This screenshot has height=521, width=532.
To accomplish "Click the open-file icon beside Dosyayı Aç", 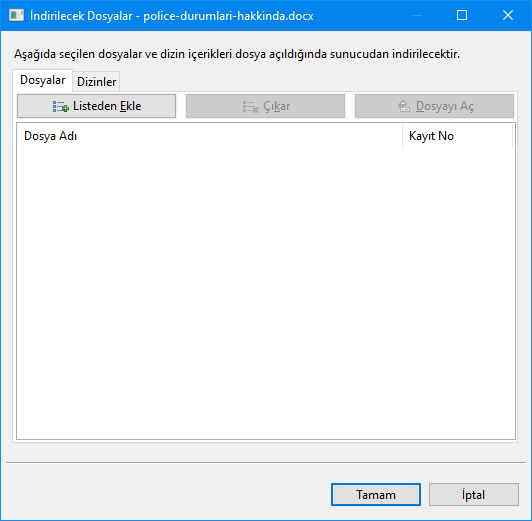I will point(404,106).
